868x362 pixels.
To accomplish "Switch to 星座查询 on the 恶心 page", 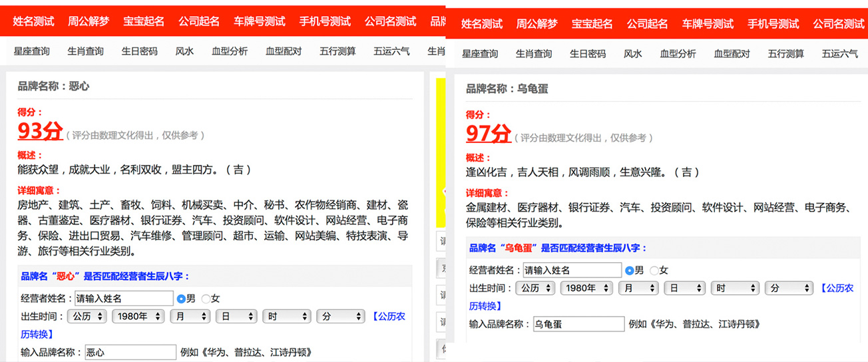I will [31, 51].
